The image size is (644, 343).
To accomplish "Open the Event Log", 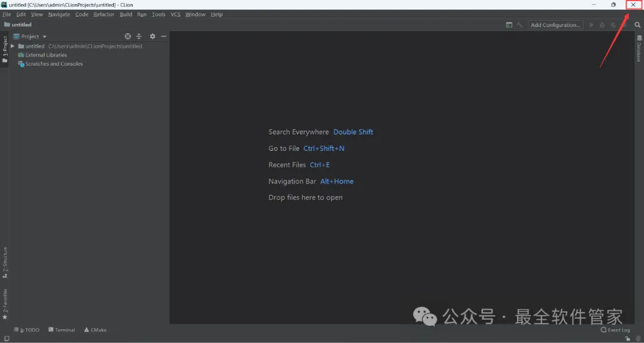I will coord(615,330).
